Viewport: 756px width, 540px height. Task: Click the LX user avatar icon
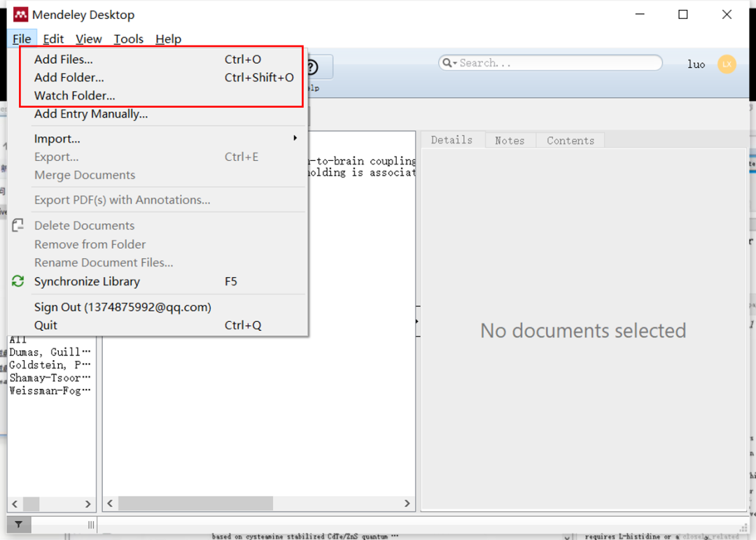click(x=727, y=64)
